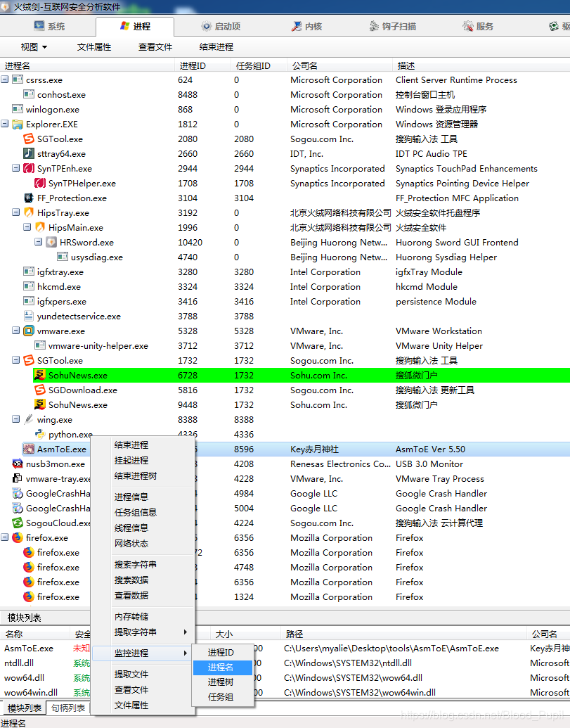570x728 pixels.
Task: Click the SohuNews.exe icon for process 9448
Action: pyautogui.click(x=40, y=405)
